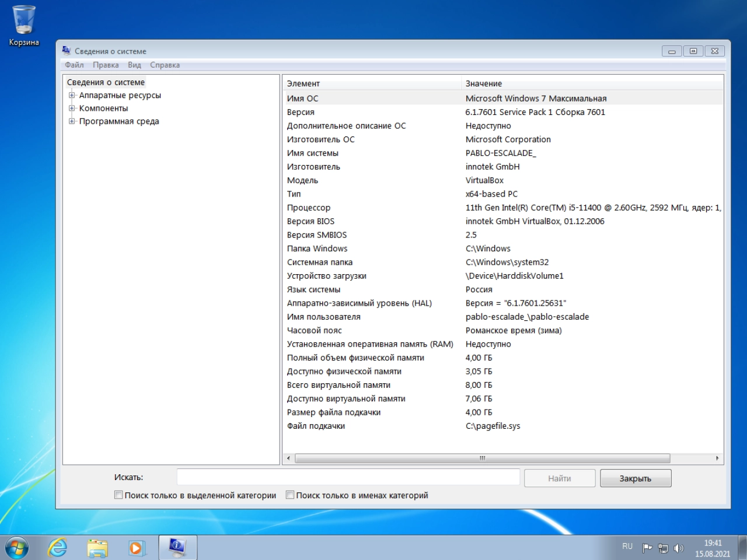Select the Размер файла подкачки row
Image resolution: width=747 pixels, height=560 pixels.
coord(503,412)
